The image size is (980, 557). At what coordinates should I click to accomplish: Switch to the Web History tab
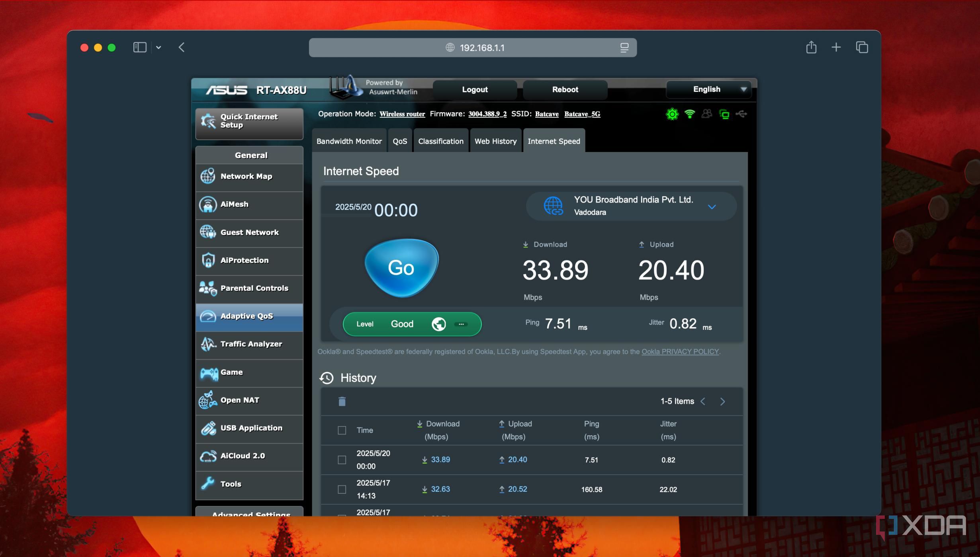tap(495, 141)
